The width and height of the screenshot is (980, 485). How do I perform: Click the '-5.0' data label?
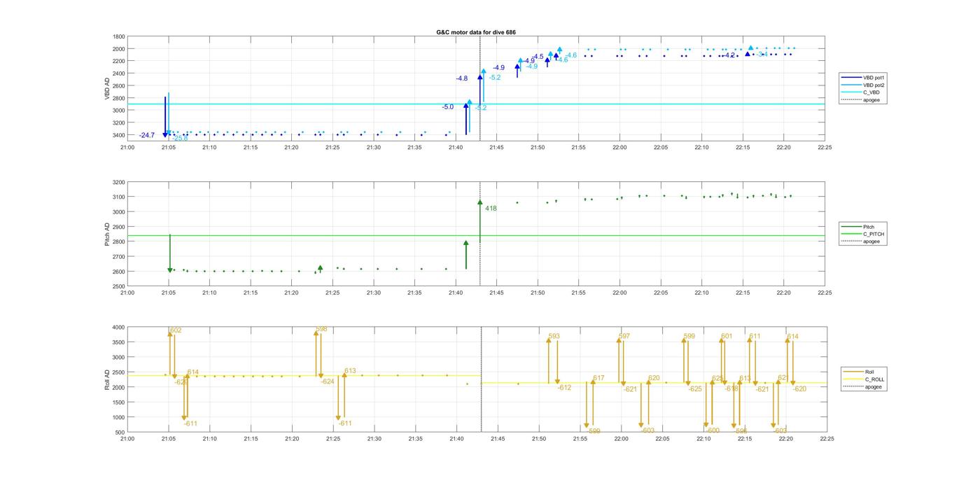click(x=448, y=107)
